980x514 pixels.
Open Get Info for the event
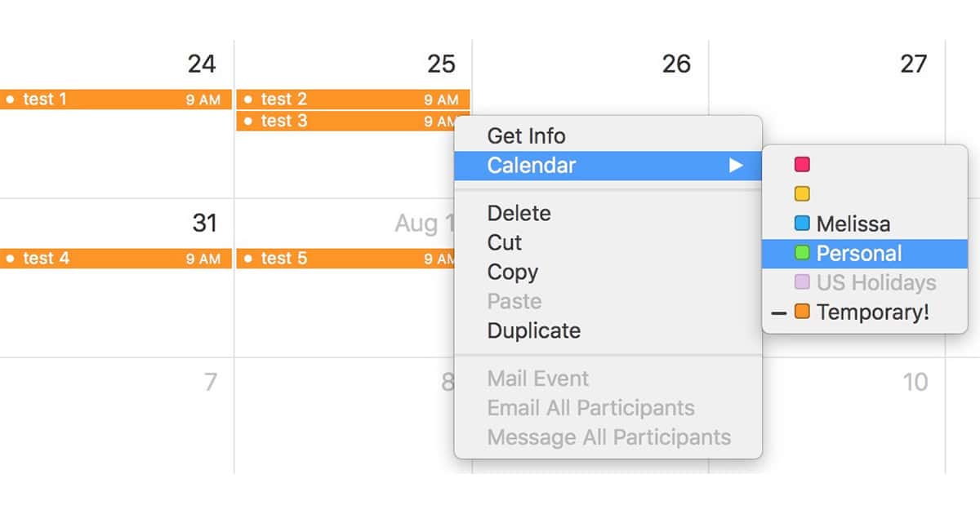pos(526,136)
